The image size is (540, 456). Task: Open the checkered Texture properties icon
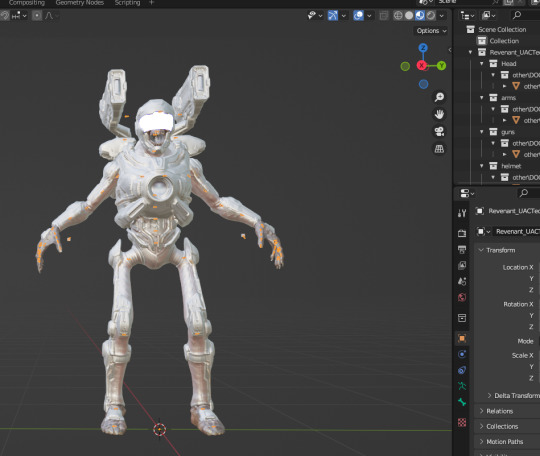pos(462,422)
